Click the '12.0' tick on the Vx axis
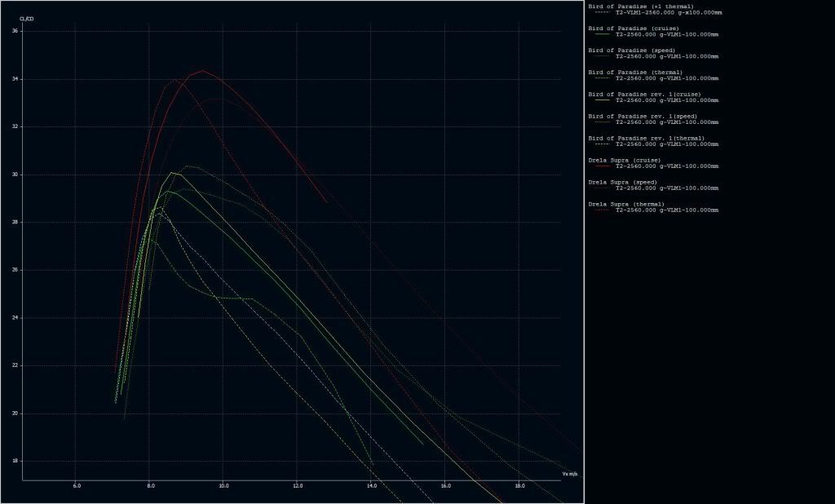Viewport: 835px width, 504px height. coord(298,486)
